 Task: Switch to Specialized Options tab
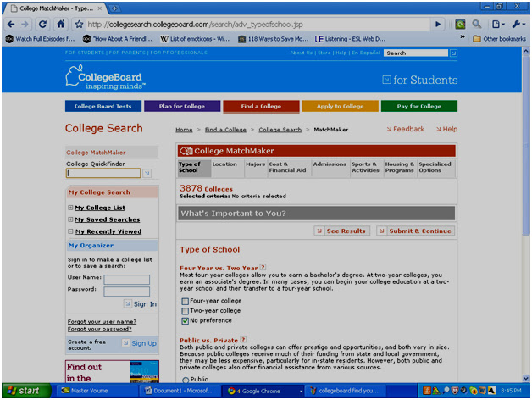pyautogui.click(x=436, y=168)
